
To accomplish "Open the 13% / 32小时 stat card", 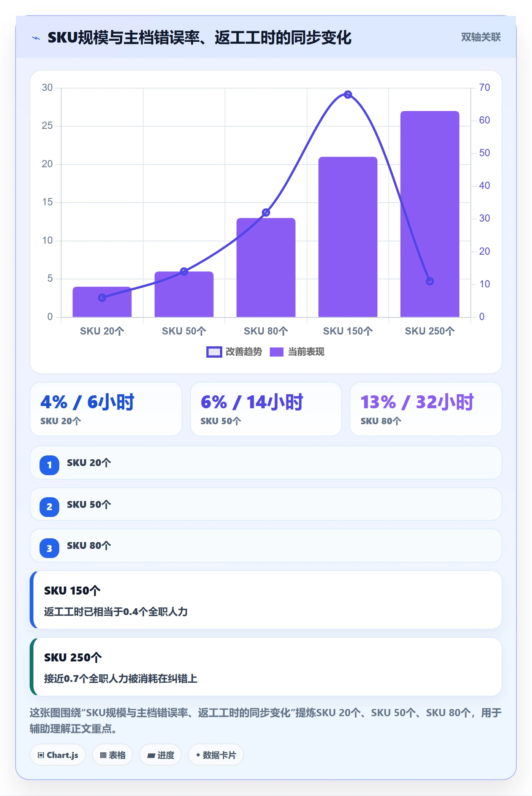I will tap(426, 409).
